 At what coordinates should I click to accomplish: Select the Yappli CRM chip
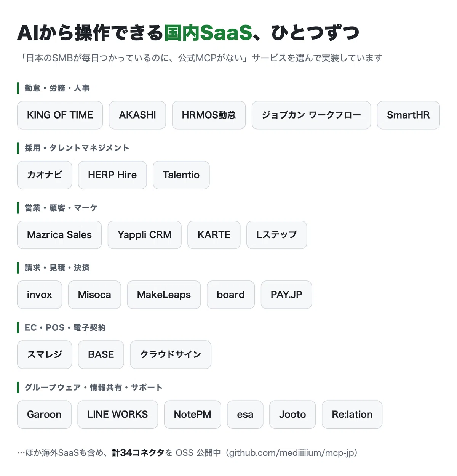[x=145, y=235]
